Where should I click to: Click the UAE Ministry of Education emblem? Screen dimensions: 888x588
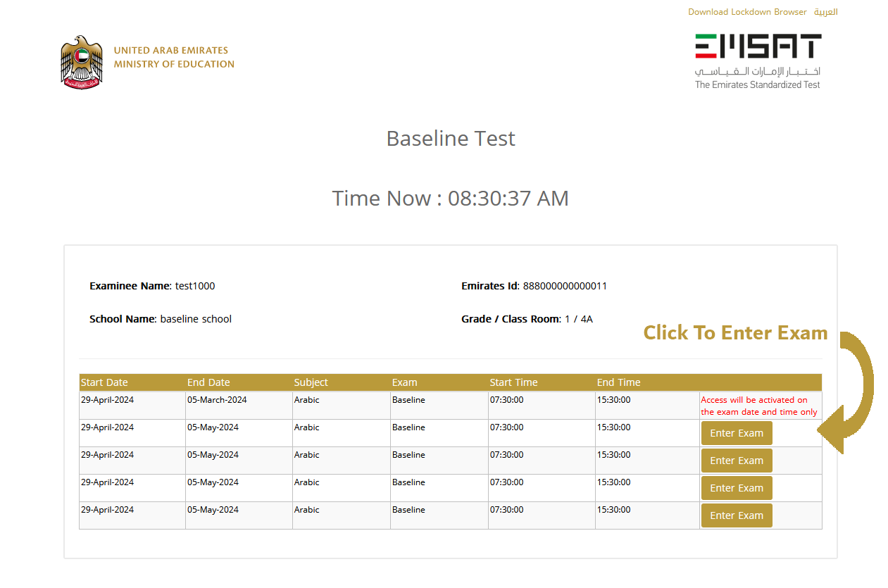click(80, 61)
